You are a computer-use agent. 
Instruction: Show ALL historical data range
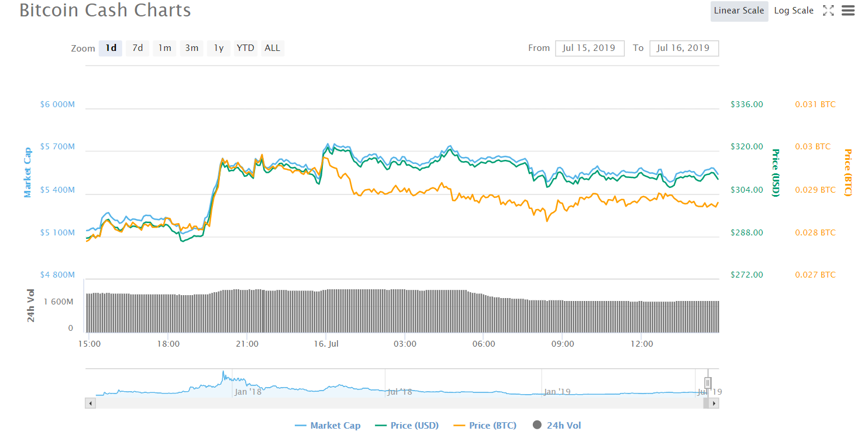pos(273,48)
